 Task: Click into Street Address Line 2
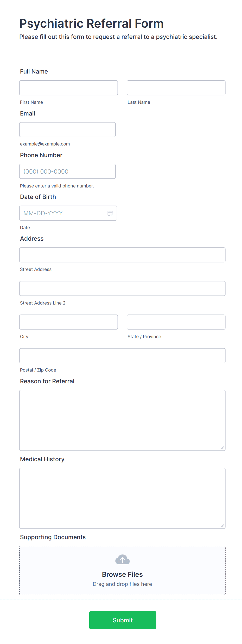click(x=122, y=288)
